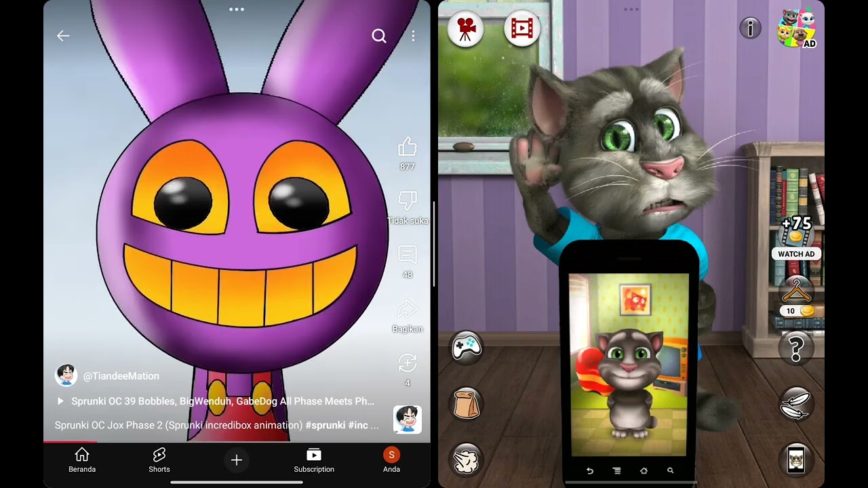Open the Talking Tom info button
The width and height of the screenshot is (868, 488).
pyautogui.click(x=751, y=28)
